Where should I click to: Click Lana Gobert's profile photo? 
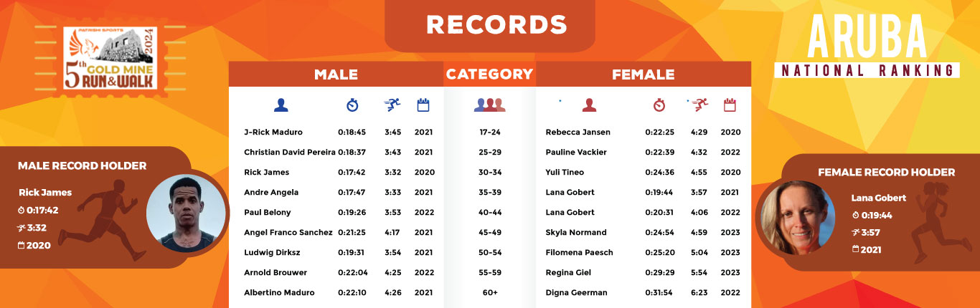(796, 218)
